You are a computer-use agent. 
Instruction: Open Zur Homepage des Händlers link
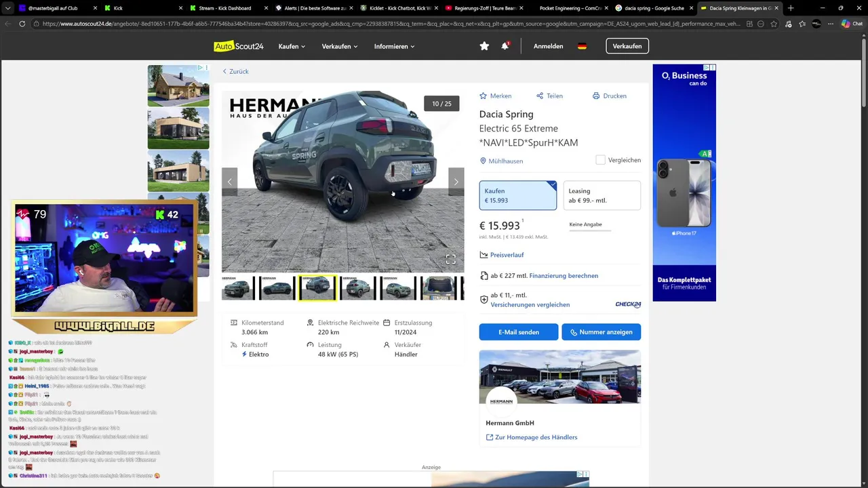532,437
